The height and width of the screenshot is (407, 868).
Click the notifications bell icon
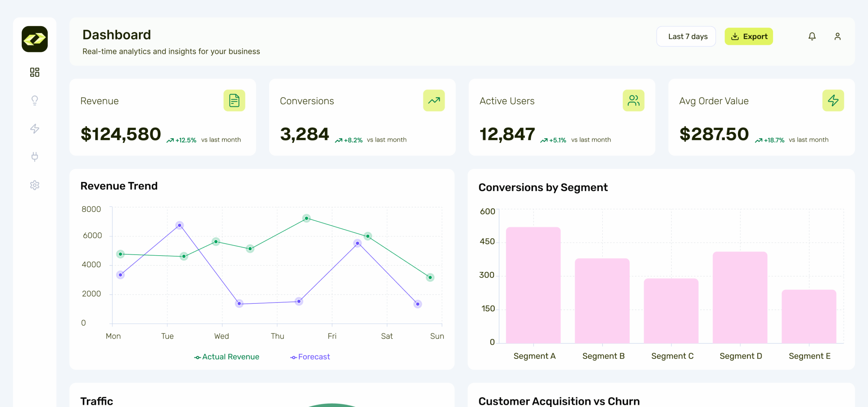(812, 36)
